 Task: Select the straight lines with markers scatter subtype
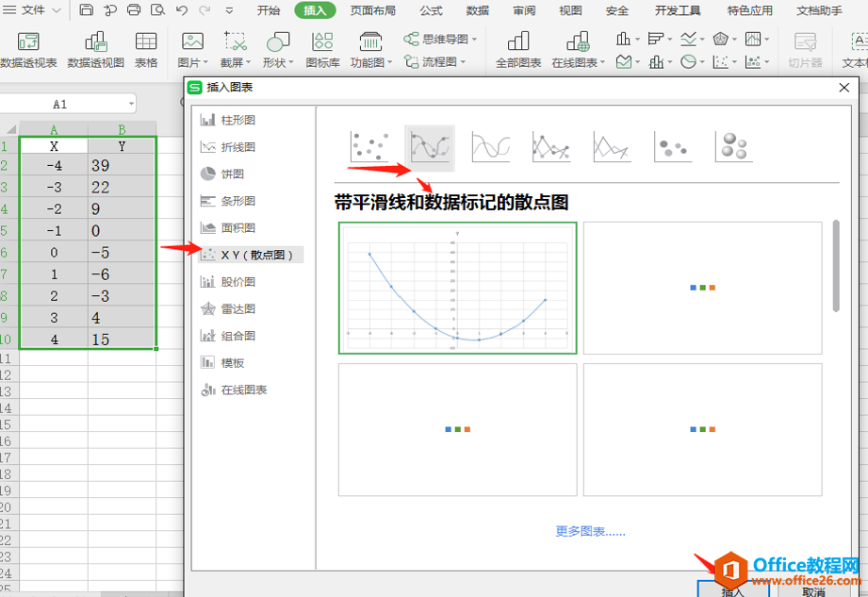(x=551, y=147)
